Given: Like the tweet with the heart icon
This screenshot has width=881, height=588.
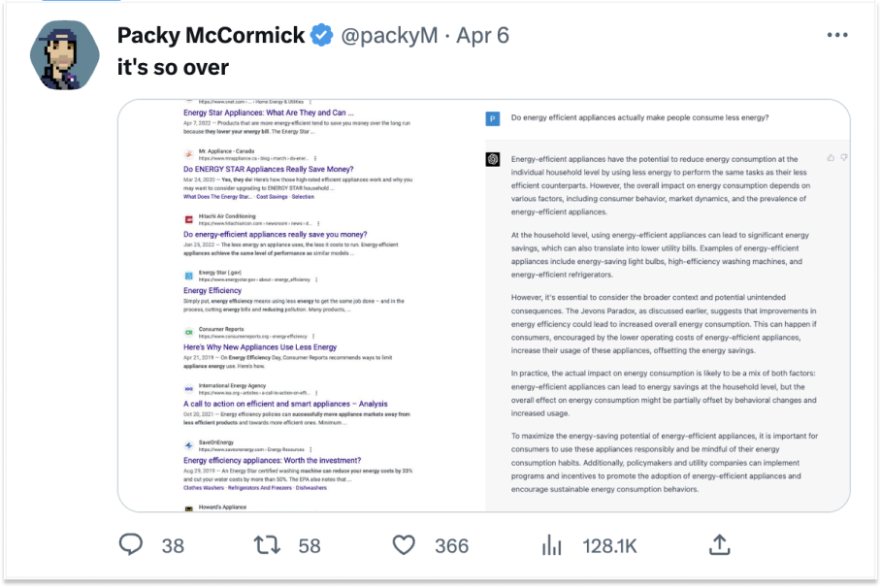Looking at the screenshot, I should 405,545.
